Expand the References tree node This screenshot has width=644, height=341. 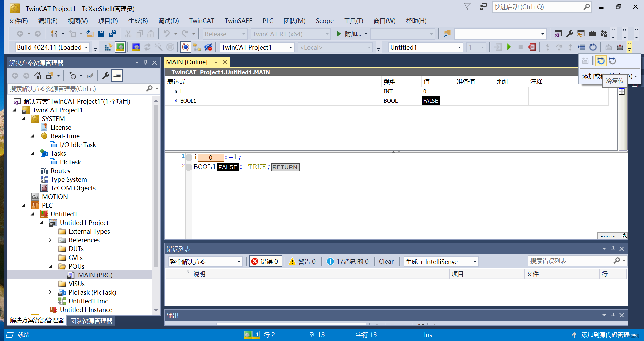[50, 240]
